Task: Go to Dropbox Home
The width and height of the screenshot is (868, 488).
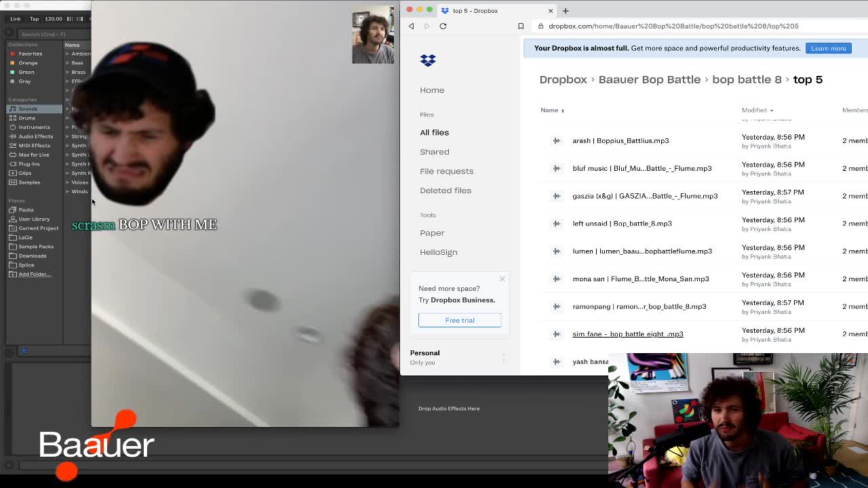Action: (432, 90)
